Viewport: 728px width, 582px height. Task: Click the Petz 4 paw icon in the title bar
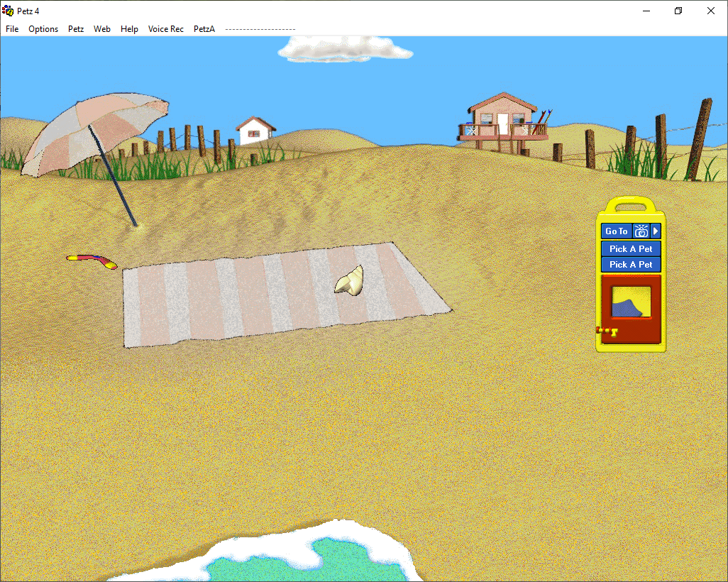click(x=9, y=11)
